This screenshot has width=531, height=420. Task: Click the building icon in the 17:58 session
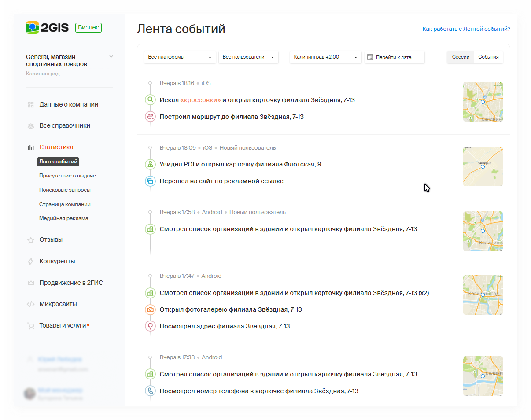click(151, 229)
